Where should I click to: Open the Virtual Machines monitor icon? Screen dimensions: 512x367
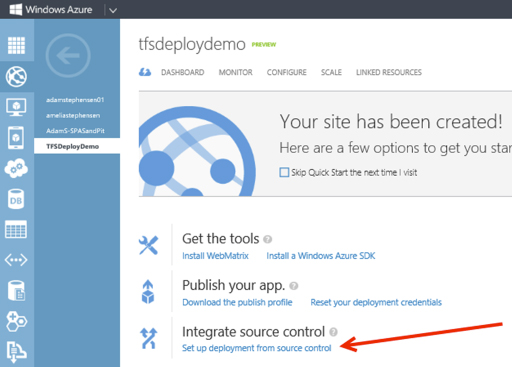[x=16, y=107]
